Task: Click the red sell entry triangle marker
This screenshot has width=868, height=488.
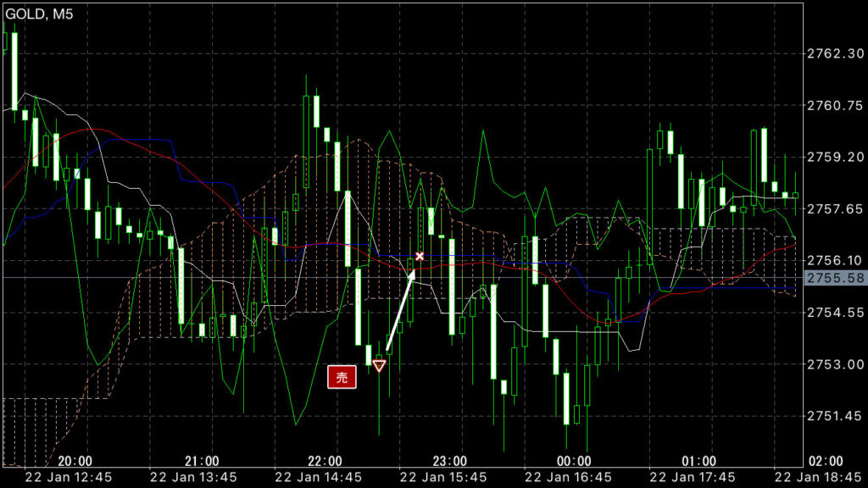Action: (x=379, y=366)
